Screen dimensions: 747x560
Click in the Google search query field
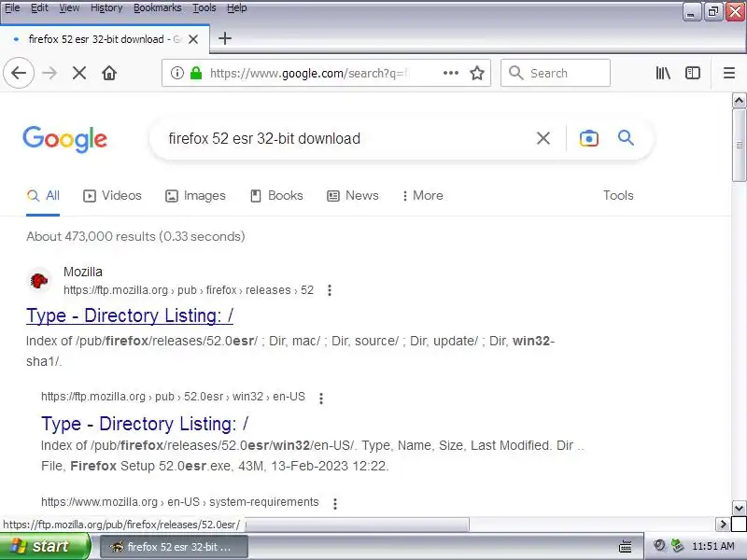pyautogui.click(x=347, y=138)
